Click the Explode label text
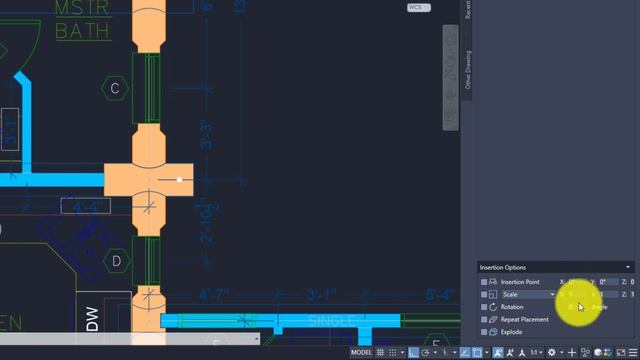The height and width of the screenshot is (360, 640). (511, 332)
